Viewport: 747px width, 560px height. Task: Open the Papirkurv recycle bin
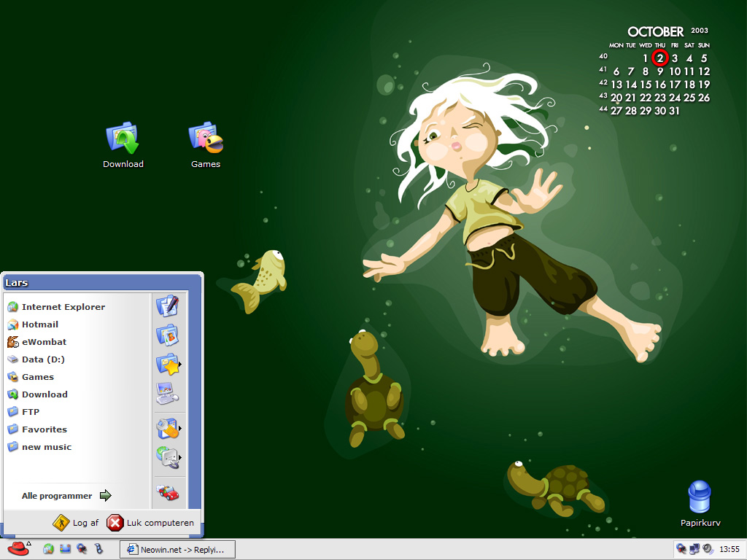click(700, 498)
